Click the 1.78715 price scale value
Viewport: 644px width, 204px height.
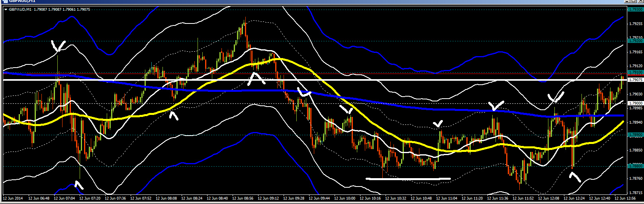click(635, 192)
